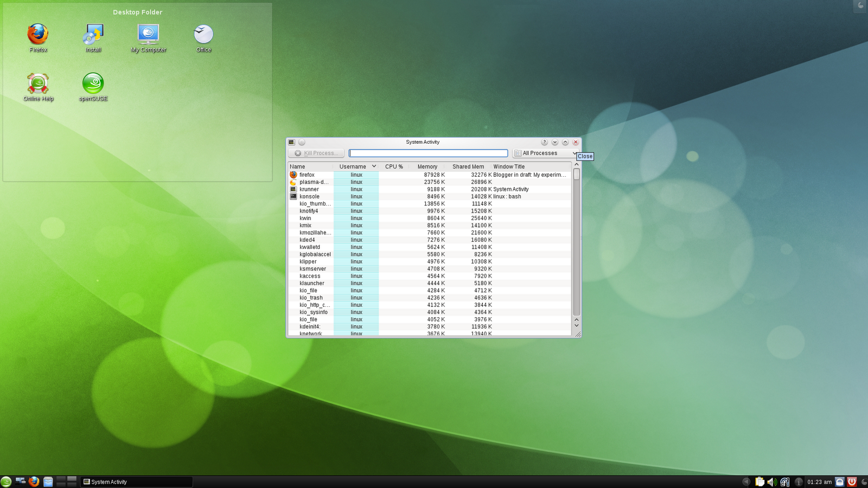Screen dimensions: 868x488
Task: Open the openSUSE application launcher menu
Action: [8, 481]
